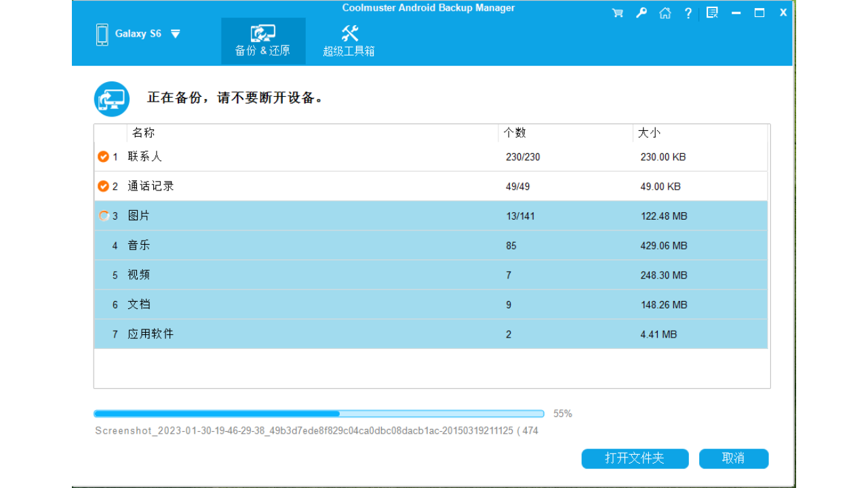Open the 名称 column header
Viewport: 868px width, 488px height.
point(143,133)
